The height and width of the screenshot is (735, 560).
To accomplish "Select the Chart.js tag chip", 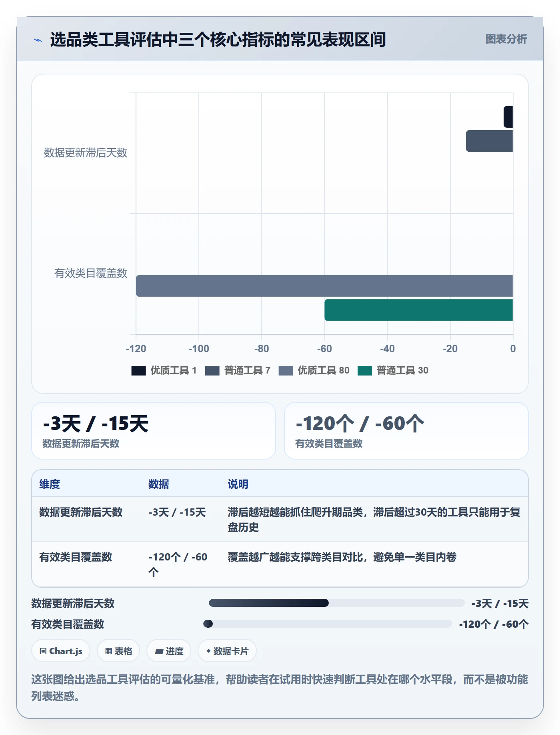I will (x=61, y=651).
